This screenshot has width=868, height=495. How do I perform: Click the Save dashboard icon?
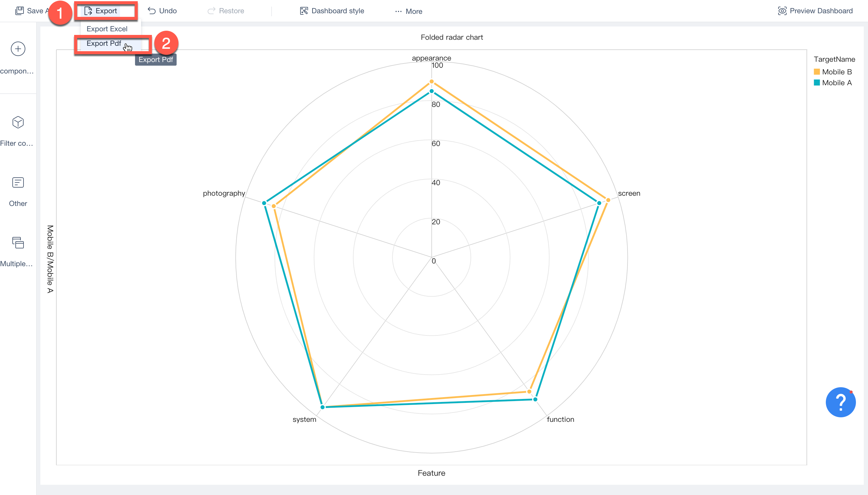pyautogui.click(x=20, y=11)
